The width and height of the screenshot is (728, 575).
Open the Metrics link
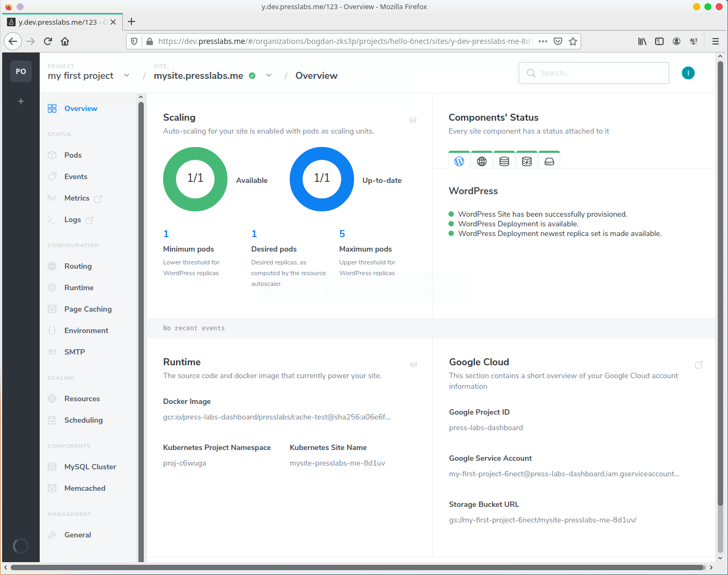pos(77,198)
